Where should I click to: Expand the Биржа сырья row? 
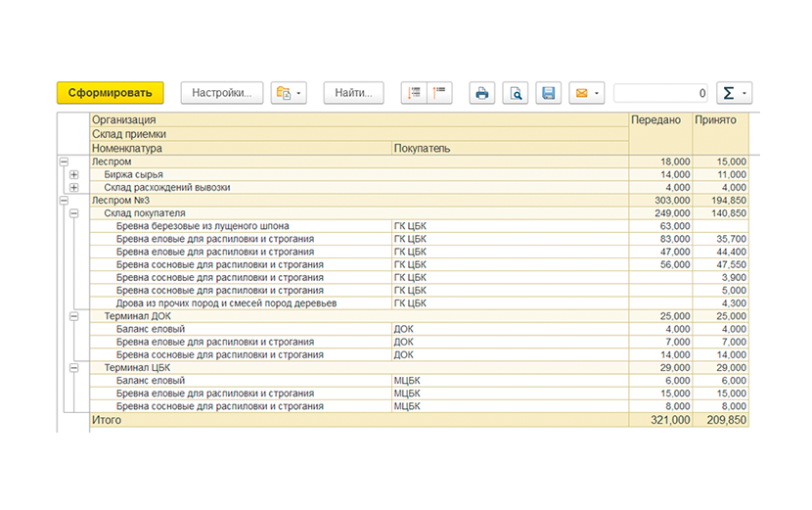pyautogui.click(x=74, y=174)
